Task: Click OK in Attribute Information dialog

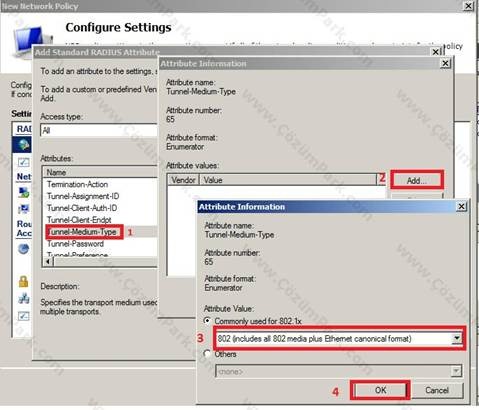Action: tap(380, 390)
